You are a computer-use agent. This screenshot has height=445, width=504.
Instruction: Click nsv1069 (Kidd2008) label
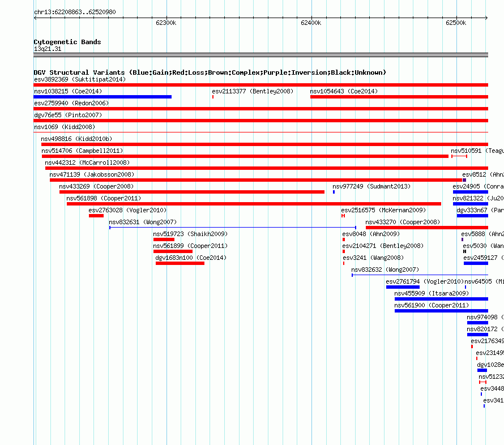(x=65, y=127)
